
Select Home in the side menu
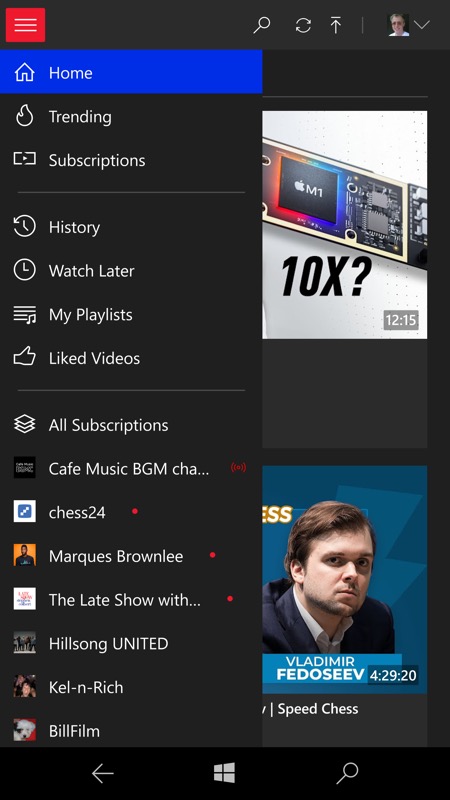(x=131, y=72)
